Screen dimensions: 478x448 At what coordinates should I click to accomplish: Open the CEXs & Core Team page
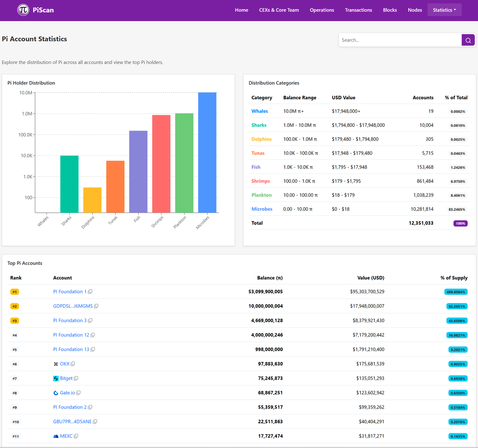pos(279,10)
